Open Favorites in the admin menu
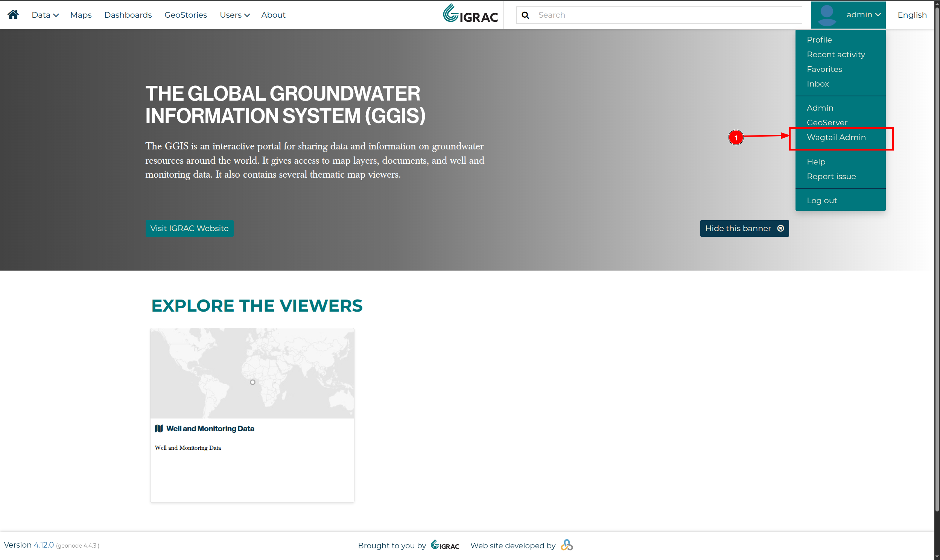The height and width of the screenshot is (560, 940). click(x=824, y=69)
